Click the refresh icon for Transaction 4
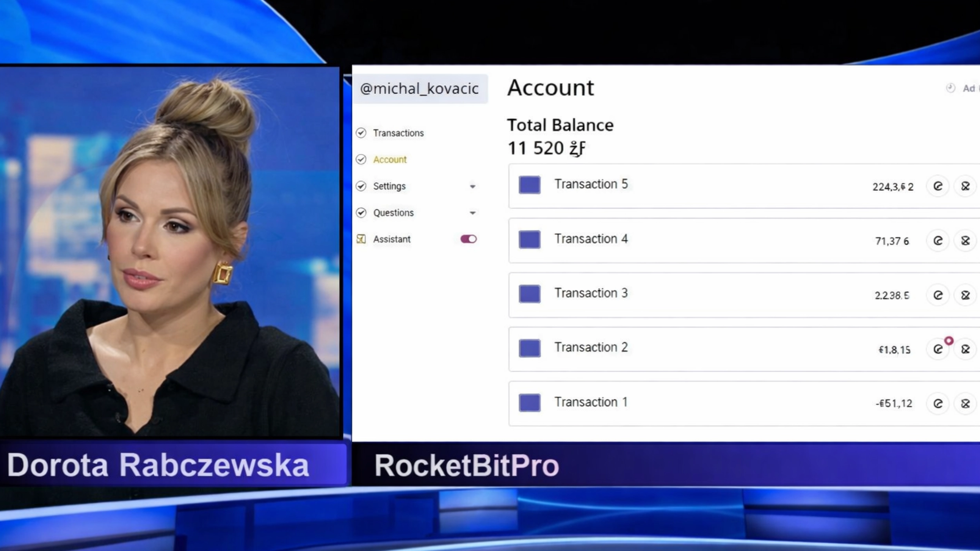 click(938, 241)
